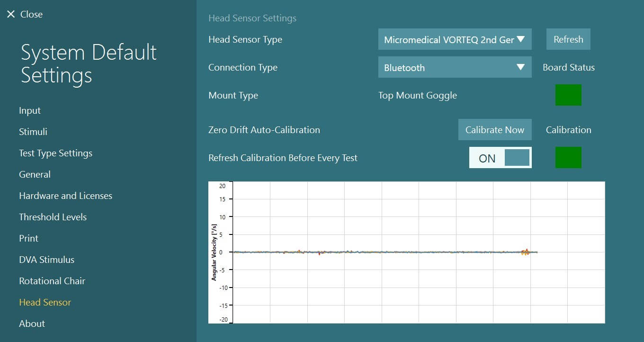The image size is (644, 342).
Task: Go to Stimuli settings
Action: pyautogui.click(x=33, y=132)
